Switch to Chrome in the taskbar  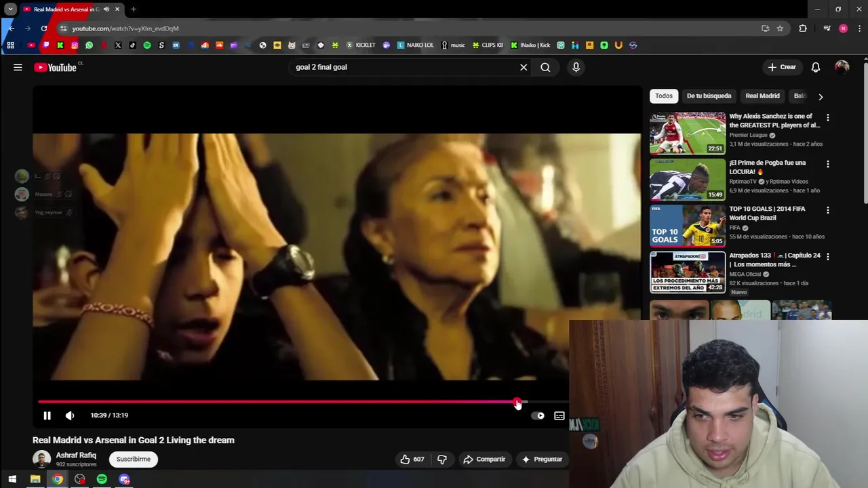click(x=58, y=479)
